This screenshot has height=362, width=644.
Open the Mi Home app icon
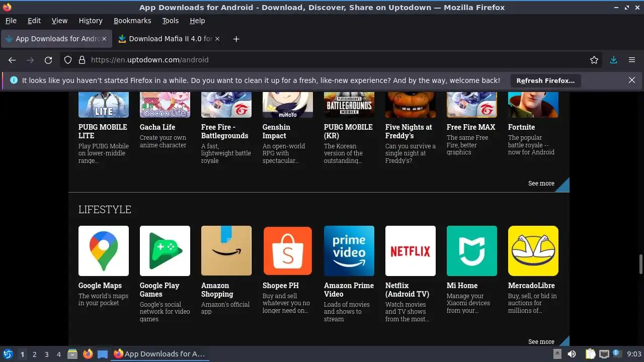[472, 251]
